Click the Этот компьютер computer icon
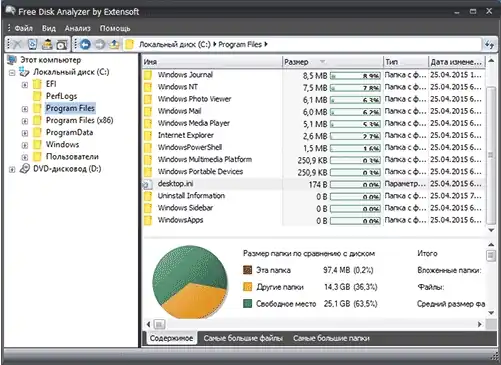Screen dimensions: 501x365 (12, 60)
